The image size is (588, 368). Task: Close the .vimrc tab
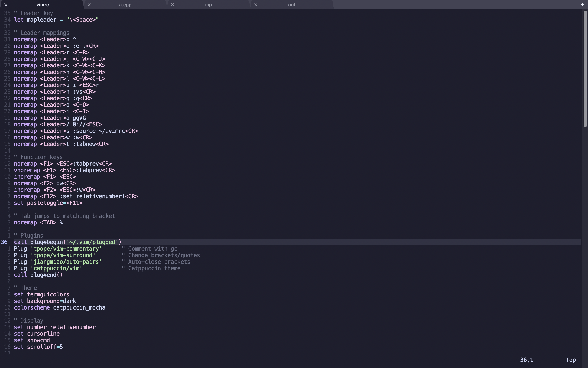[x=6, y=5]
